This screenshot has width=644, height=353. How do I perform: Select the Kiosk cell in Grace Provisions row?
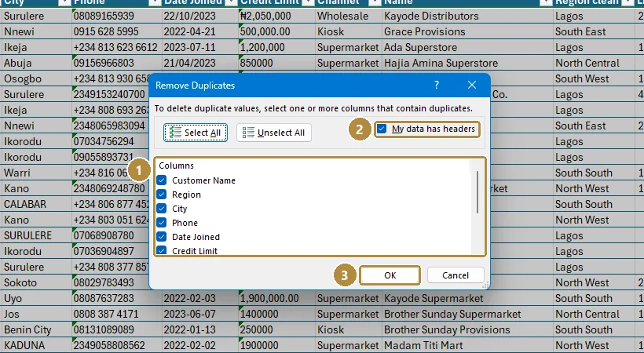[x=348, y=31]
